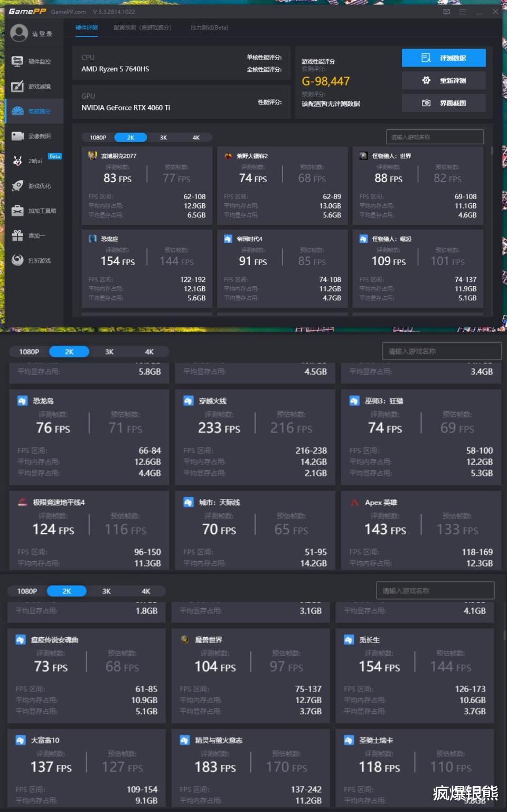Select 1080P in the panel listing 魔兽世界
Screen dimensions: 507x812
point(27,591)
